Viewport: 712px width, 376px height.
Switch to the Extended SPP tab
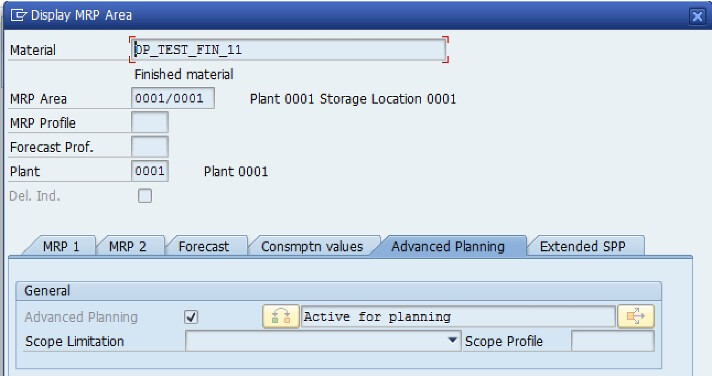(583, 246)
